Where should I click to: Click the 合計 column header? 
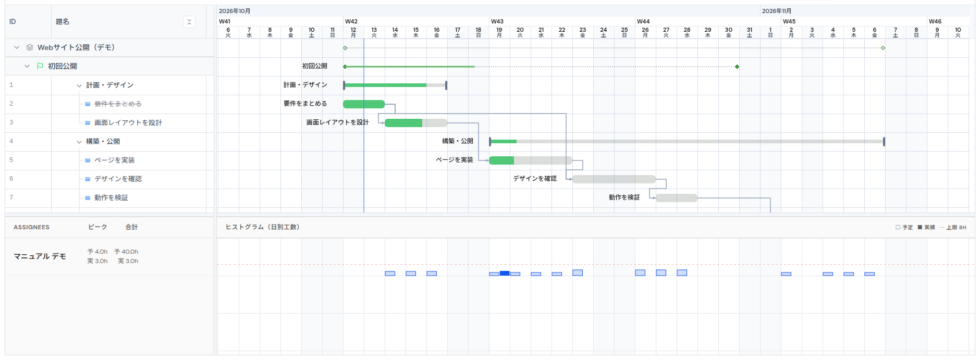point(131,227)
